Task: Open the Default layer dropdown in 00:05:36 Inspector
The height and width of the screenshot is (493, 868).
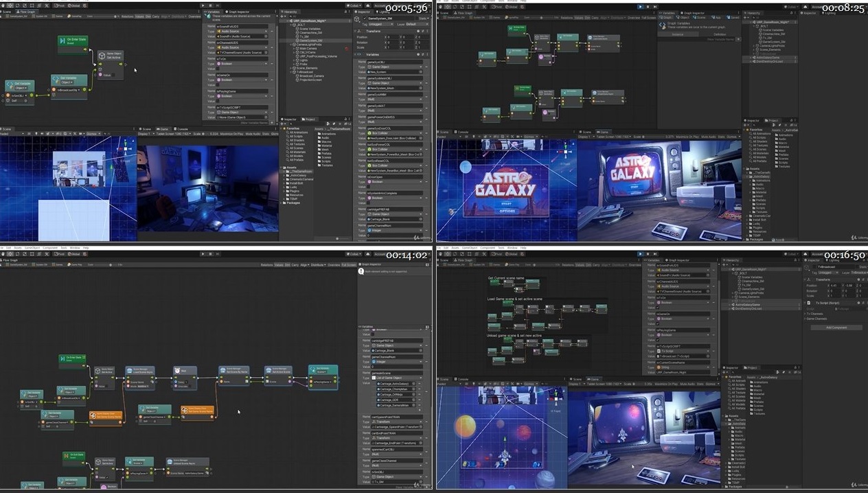Action: pos(416,24)
